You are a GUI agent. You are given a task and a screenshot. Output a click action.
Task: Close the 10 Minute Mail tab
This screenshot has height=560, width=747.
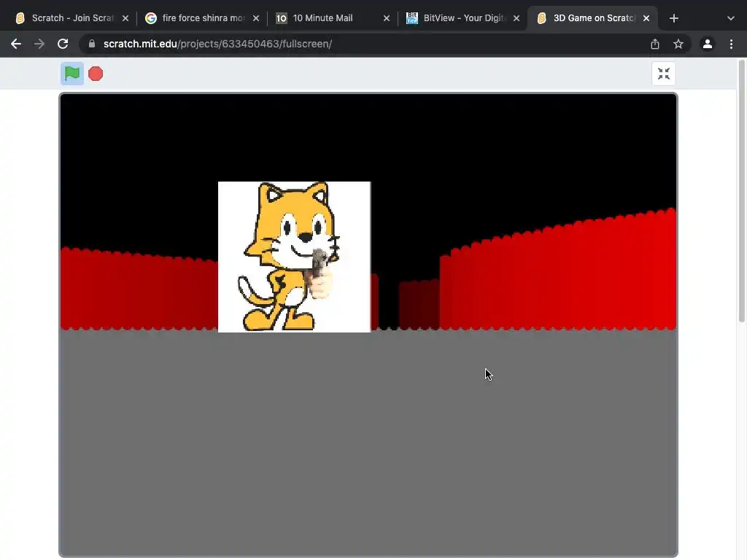click(387, 18)
